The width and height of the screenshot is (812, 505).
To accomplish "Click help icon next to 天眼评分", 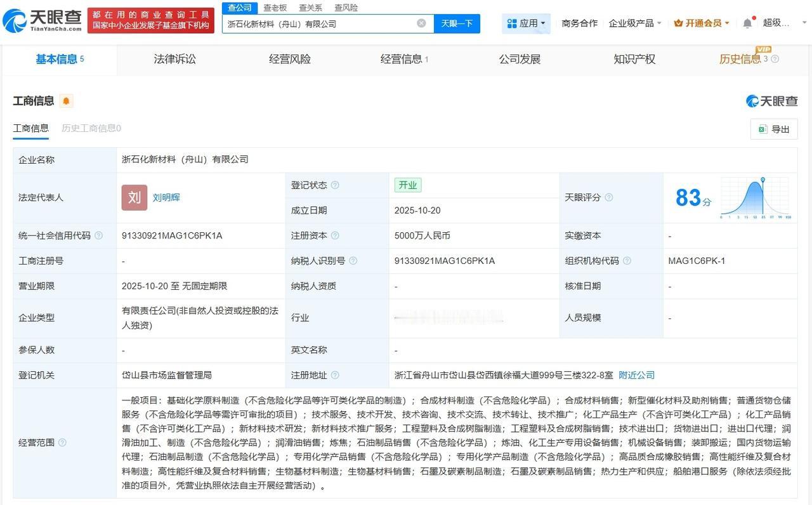I will click(609, 197).
